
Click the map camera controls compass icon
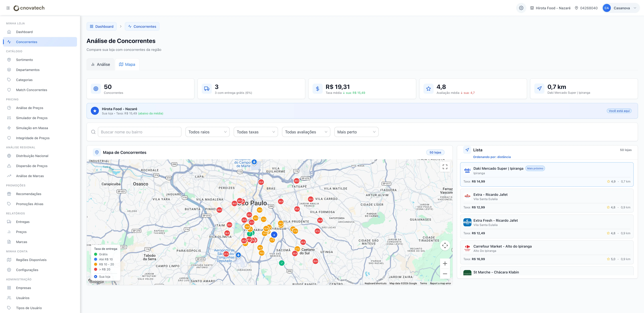[445, 246]
